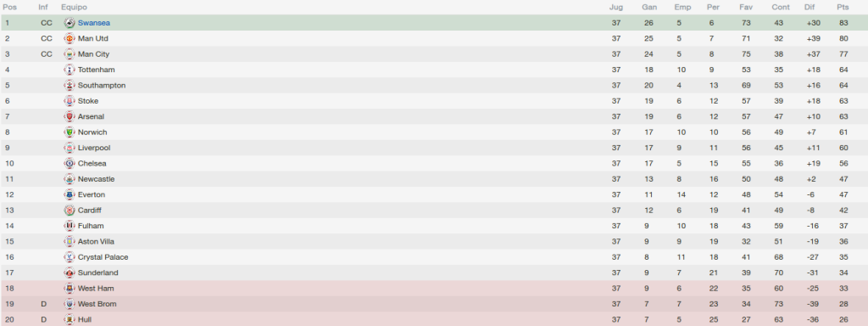Click the Man City club crest

click(70, 53)
